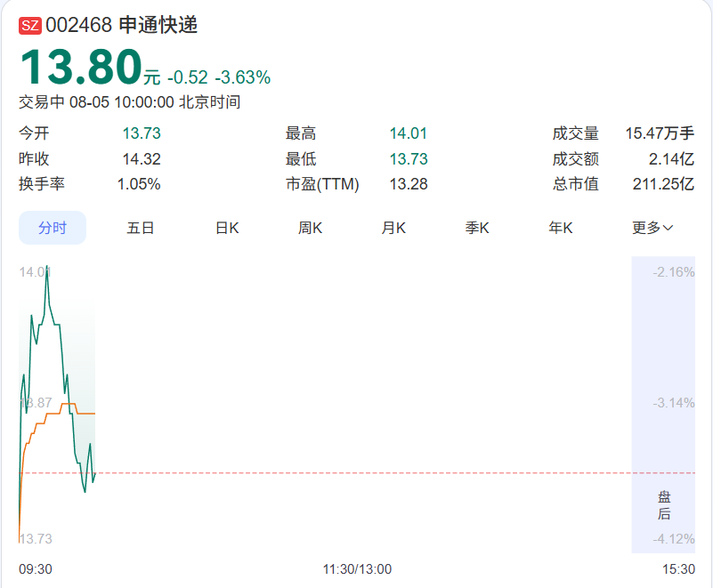This screenshot has height=588, width=713.
Task: Click the red SZ exchange badge icon
Action: [x=30, y=26]
